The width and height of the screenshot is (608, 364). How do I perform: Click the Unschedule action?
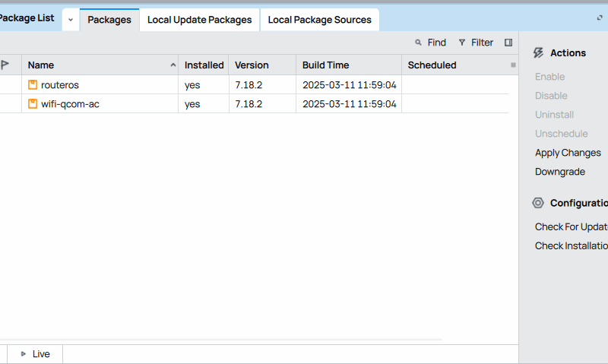point(561,134)
